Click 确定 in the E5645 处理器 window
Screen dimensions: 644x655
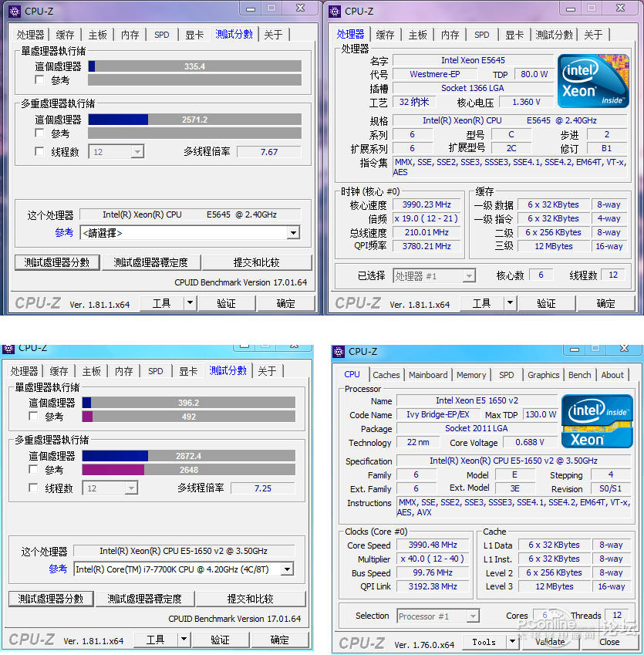(x=606, y=303)
